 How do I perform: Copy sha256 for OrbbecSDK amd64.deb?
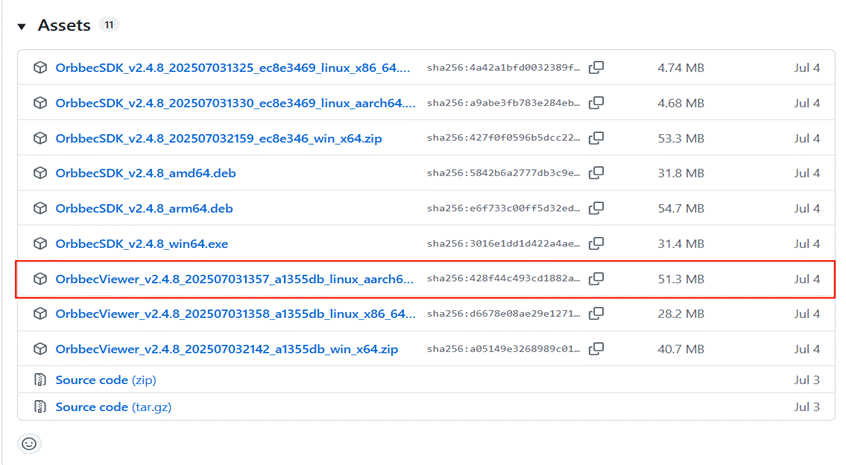point(596,173)
